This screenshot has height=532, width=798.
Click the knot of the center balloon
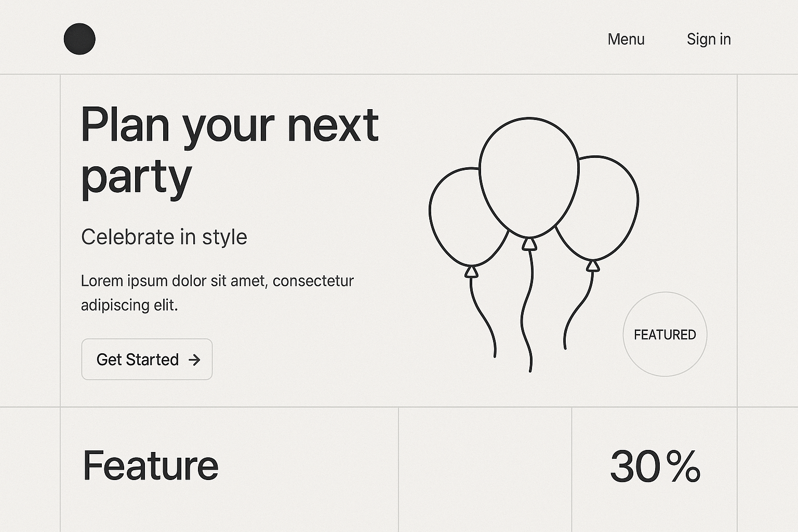pyautogui.click(x=529, y=244)
